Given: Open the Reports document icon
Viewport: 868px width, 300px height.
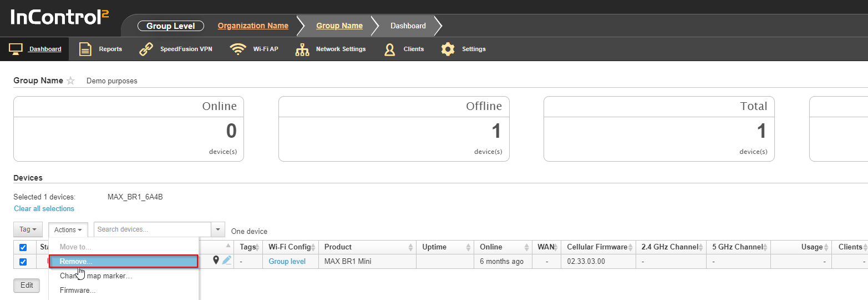Looking at the screenshot, I should 85,49.
